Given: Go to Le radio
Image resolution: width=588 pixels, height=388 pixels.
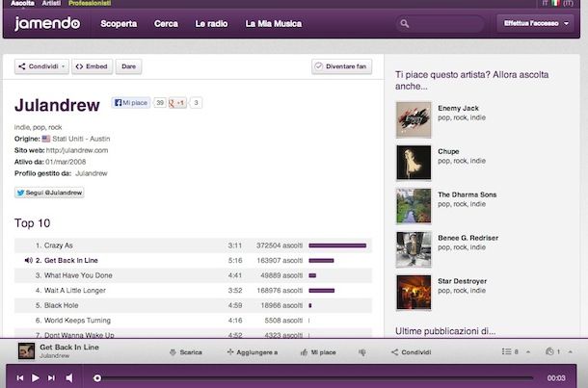Looking at the screenshot, I should click(x=211, y=24).
